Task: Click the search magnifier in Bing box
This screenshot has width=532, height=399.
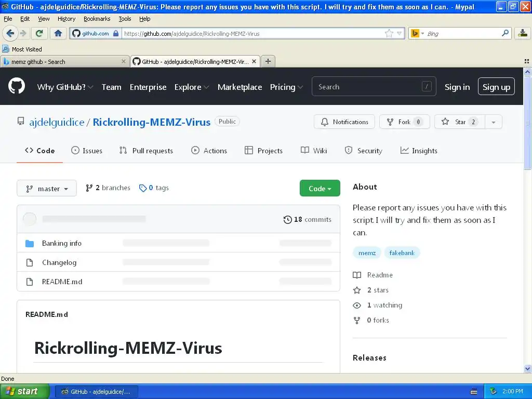Action: click(x=505, y=33)
